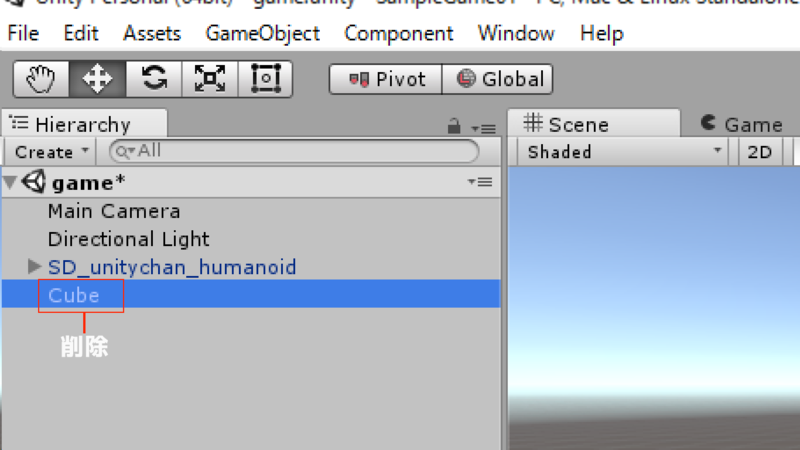Switch to the Game tab
The width and height of the screenshot is (800, 450).
click(x=742, y=124)
